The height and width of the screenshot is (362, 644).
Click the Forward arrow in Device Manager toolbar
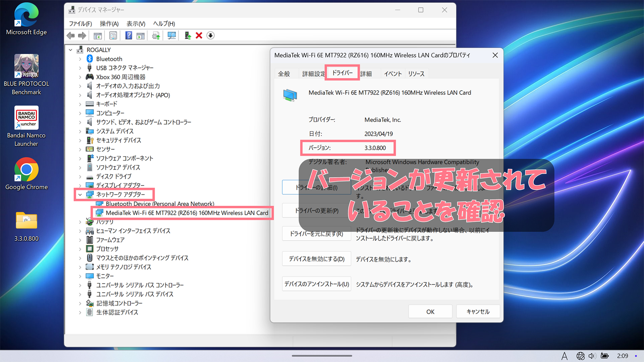coord(82,36)
